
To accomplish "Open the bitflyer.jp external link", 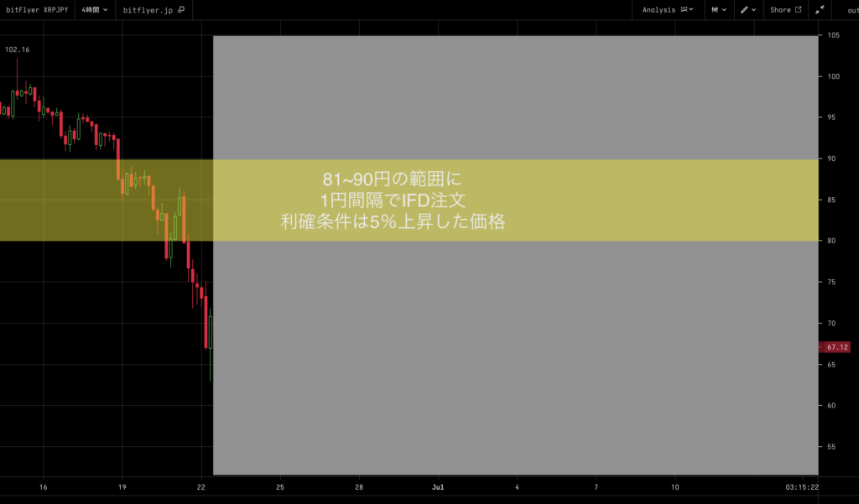I will [x=154, y=10].
